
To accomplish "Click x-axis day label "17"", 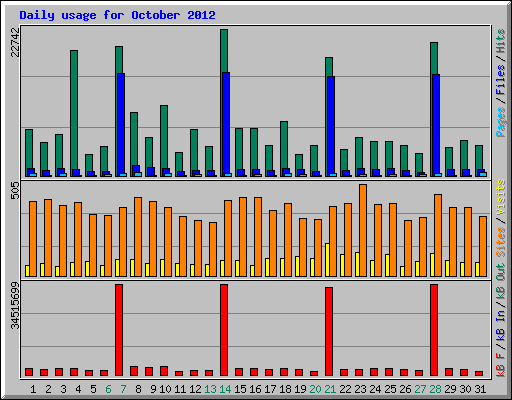I will pos(270,389).
